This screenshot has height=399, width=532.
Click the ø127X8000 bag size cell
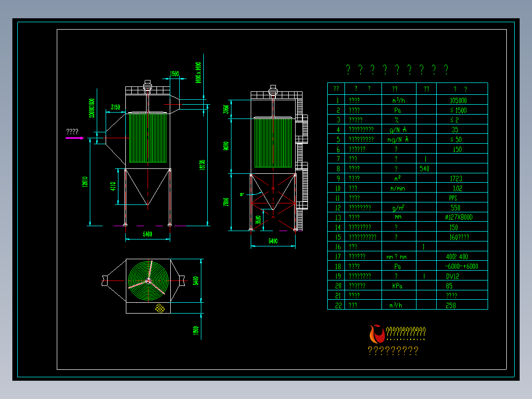coord(459,217)
